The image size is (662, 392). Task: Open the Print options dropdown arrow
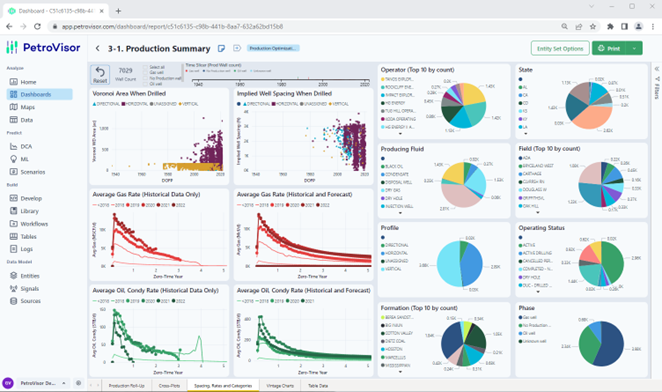(634, 49)
